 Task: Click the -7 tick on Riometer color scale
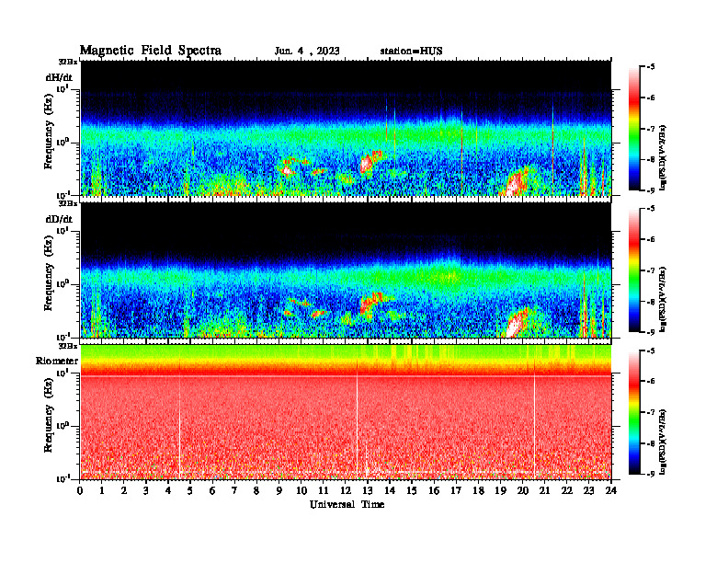[651, 412]
